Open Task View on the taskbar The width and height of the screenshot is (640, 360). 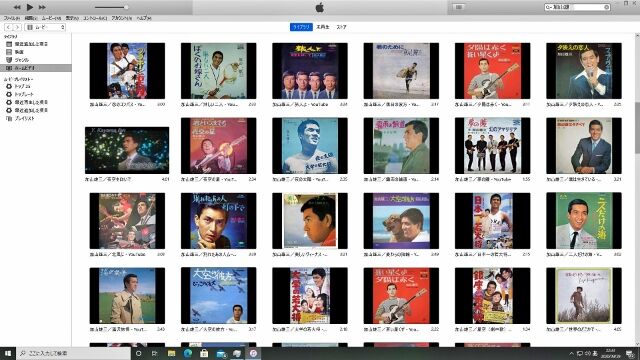tap(155, 353)
